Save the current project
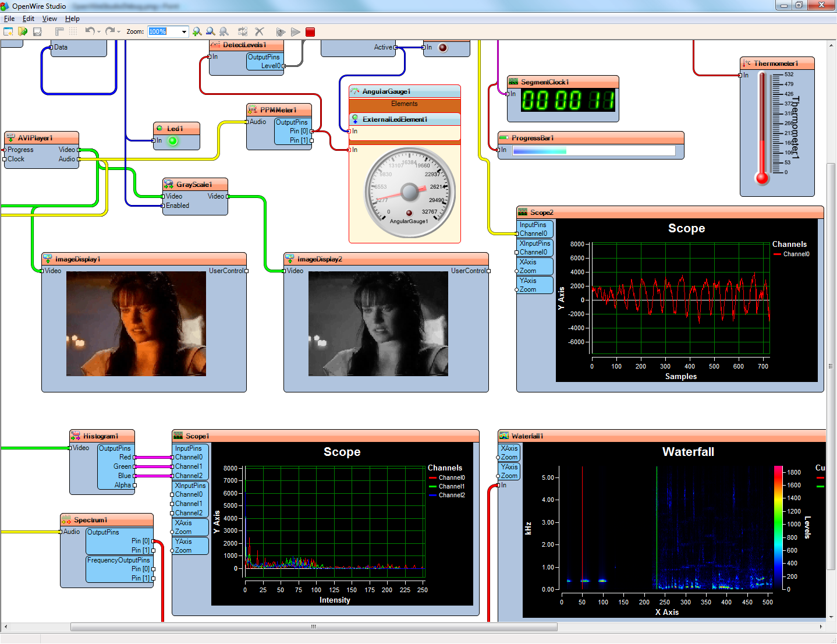The image size is (837, 644). click(x=37, y=31)
